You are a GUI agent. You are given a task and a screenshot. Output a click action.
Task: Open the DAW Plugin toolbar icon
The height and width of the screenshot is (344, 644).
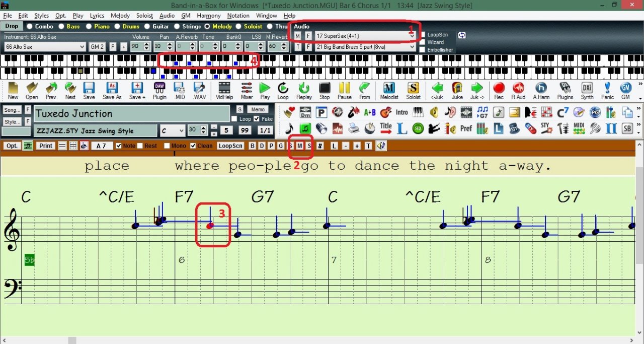[159, 91]
